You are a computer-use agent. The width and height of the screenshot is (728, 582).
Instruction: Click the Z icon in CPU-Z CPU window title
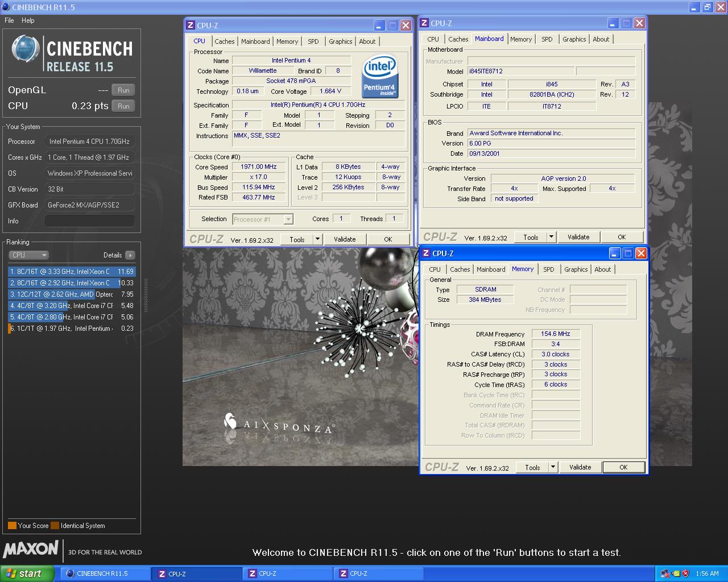191,26
